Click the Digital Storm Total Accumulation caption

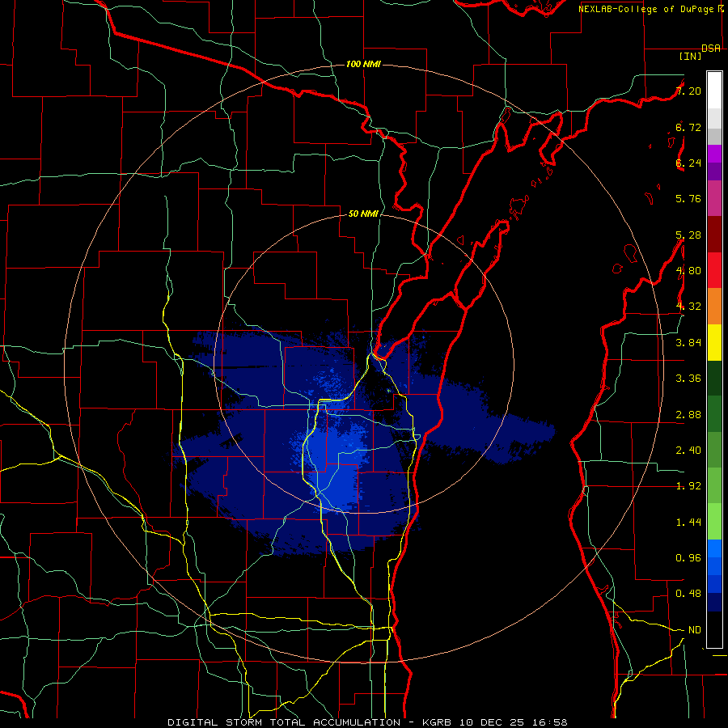[367, 722]
